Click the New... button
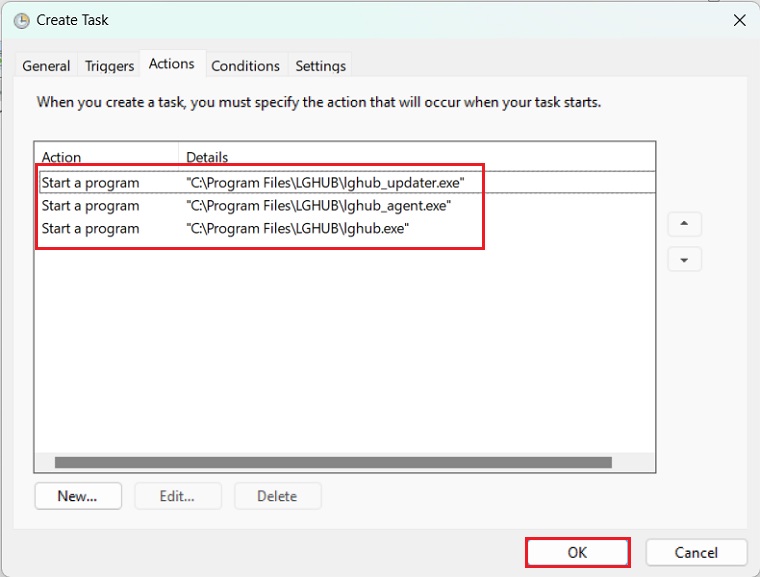 (78, 496)
